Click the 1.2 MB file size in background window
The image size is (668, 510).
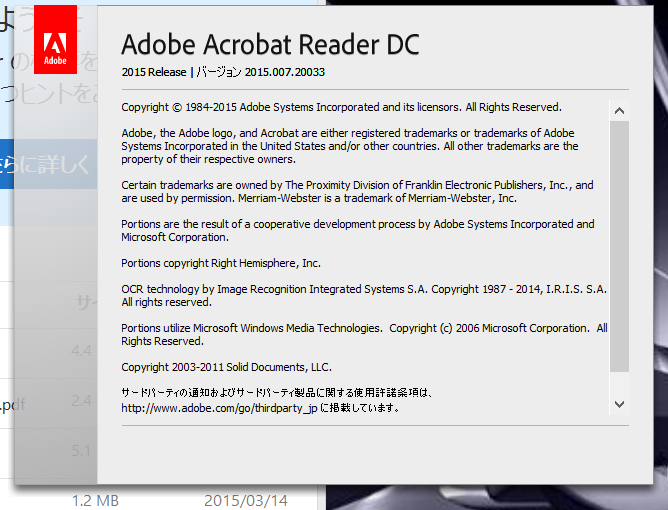(x=95, y=501)
